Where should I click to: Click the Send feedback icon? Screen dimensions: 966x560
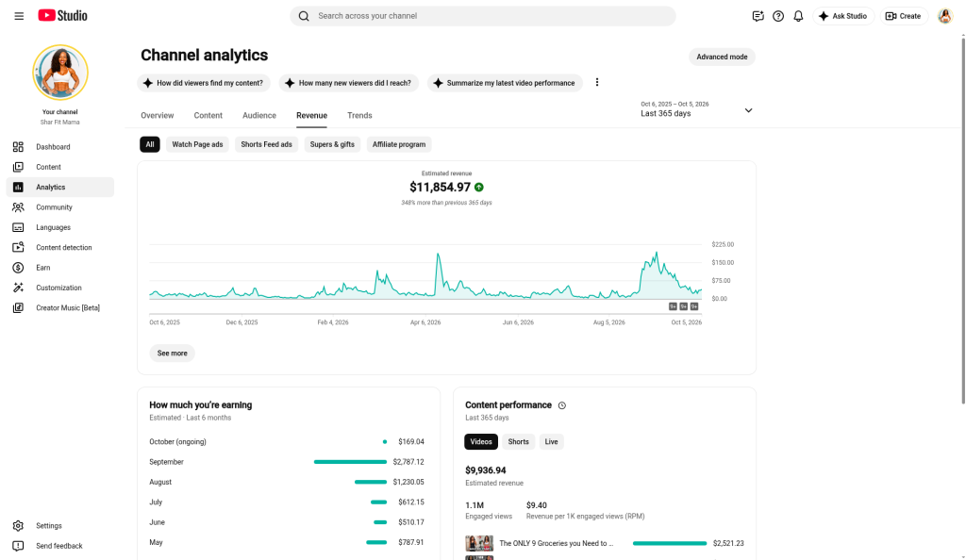click(18, 546)
